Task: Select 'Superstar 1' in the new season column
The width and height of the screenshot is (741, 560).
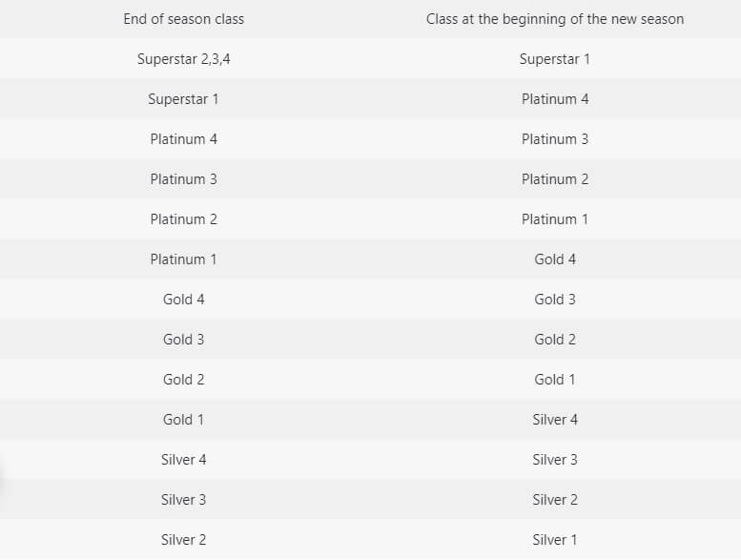Action: click(555, 59)
